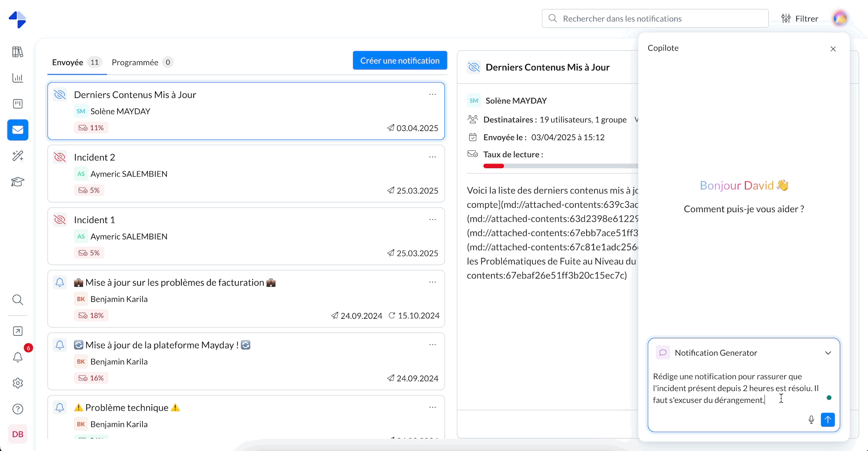This screenshot has height=451, width=868.
Task: Open the analytics chart icon in sidebar
Action: point(18,78)
